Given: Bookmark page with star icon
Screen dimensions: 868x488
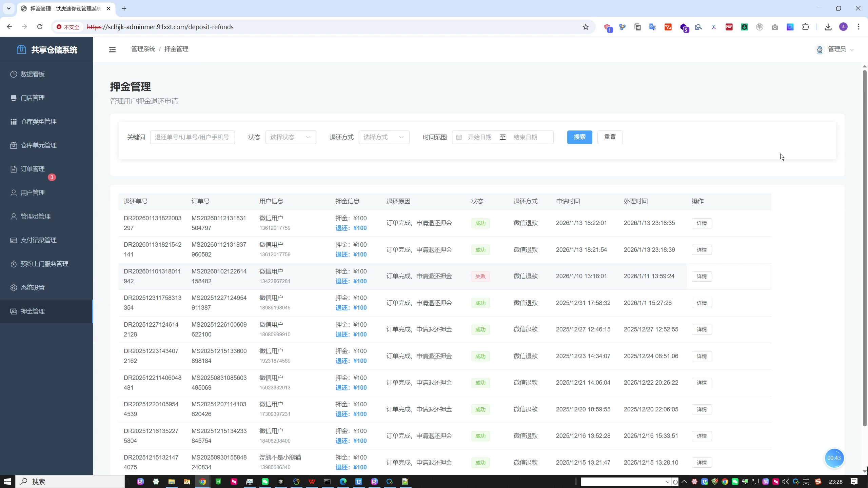Looking at the screenshot, I should point(586,27).
